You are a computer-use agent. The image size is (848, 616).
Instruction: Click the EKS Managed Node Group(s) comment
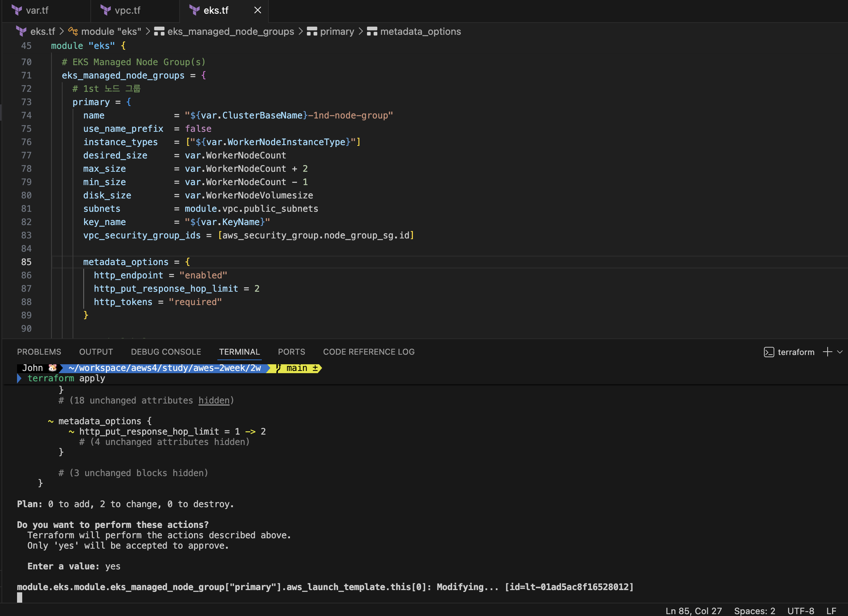133,62
